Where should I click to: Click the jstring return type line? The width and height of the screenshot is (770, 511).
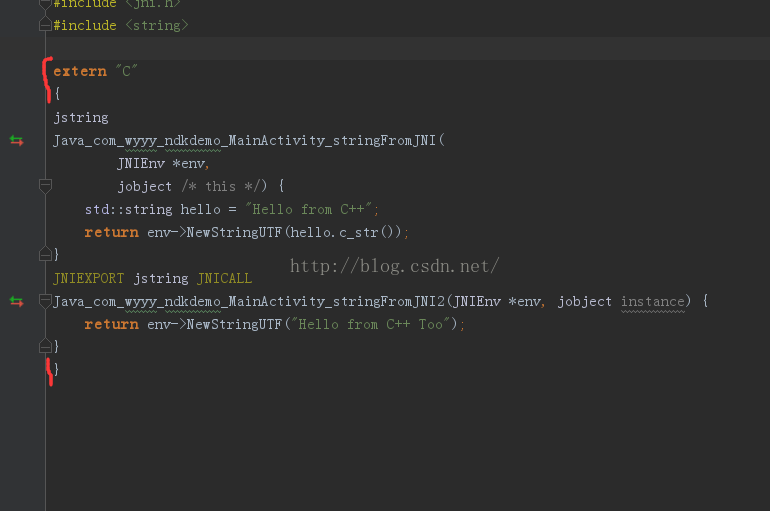click(x=81, y=118)
